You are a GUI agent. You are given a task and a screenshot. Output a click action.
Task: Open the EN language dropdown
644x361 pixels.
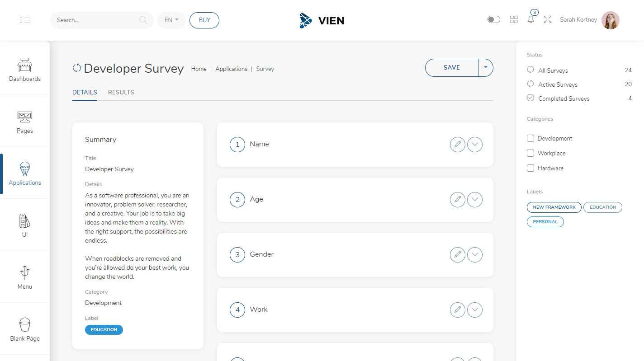point(171,20)
